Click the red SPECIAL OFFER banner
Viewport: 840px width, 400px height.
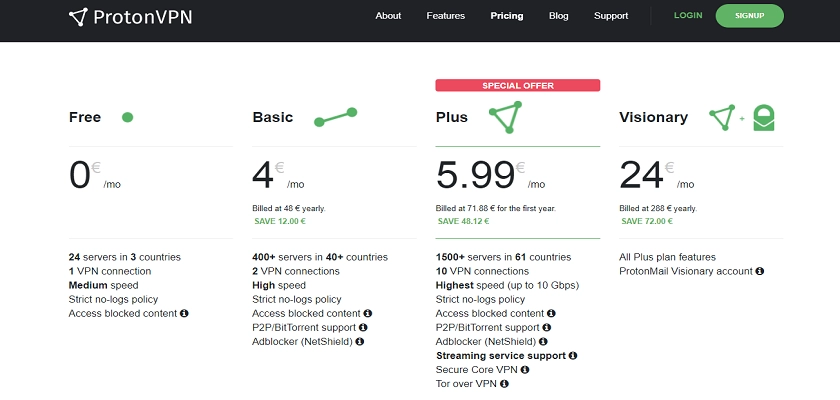coord(518,85)
